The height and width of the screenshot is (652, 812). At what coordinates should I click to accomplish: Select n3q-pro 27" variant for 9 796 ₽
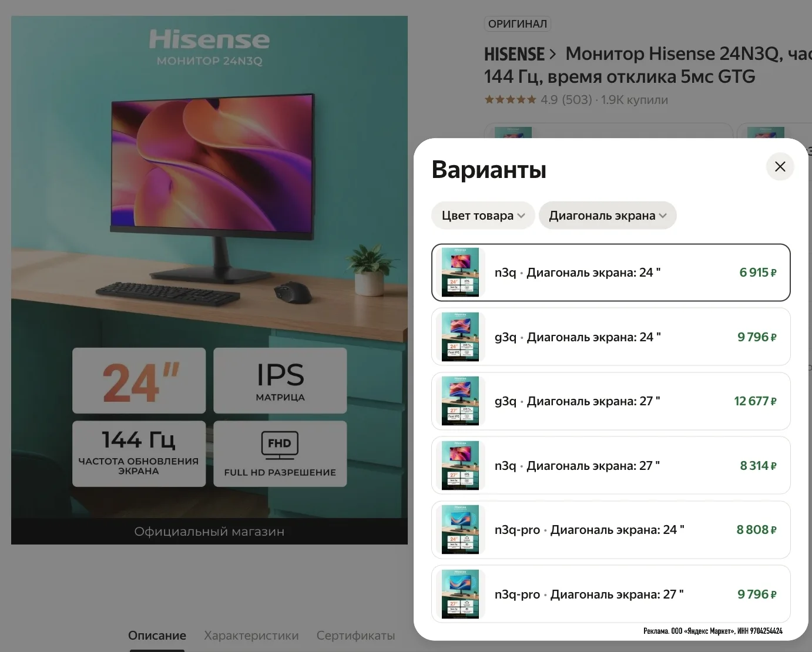[611, 594]
